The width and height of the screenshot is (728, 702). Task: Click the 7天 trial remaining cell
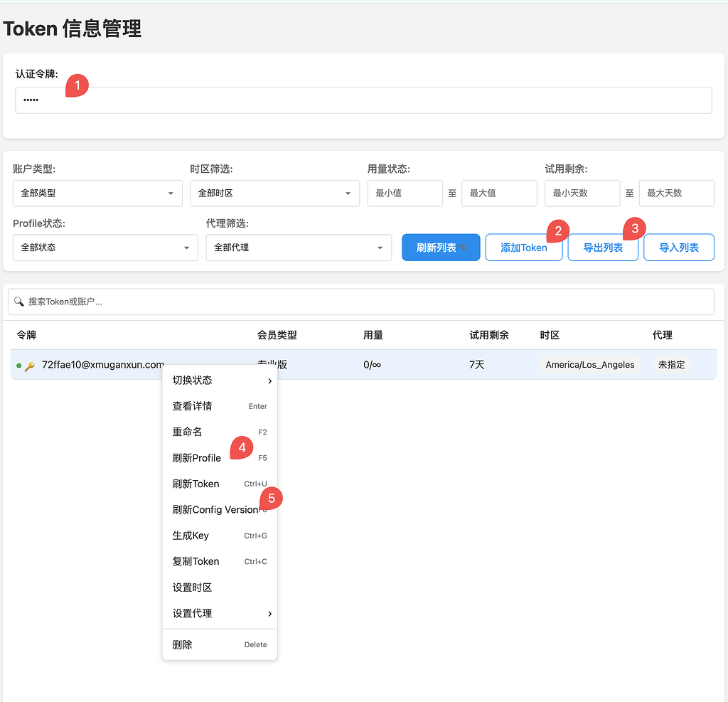coord(477,365)
